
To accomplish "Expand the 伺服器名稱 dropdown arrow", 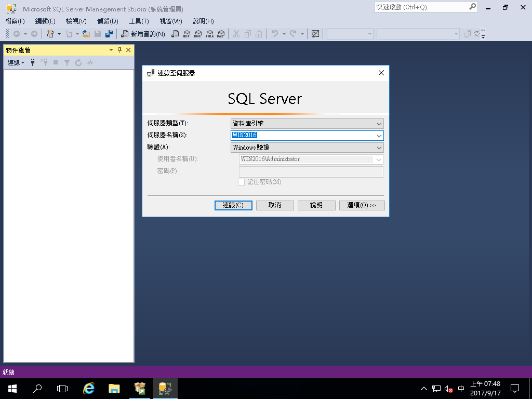I will 379,136.
